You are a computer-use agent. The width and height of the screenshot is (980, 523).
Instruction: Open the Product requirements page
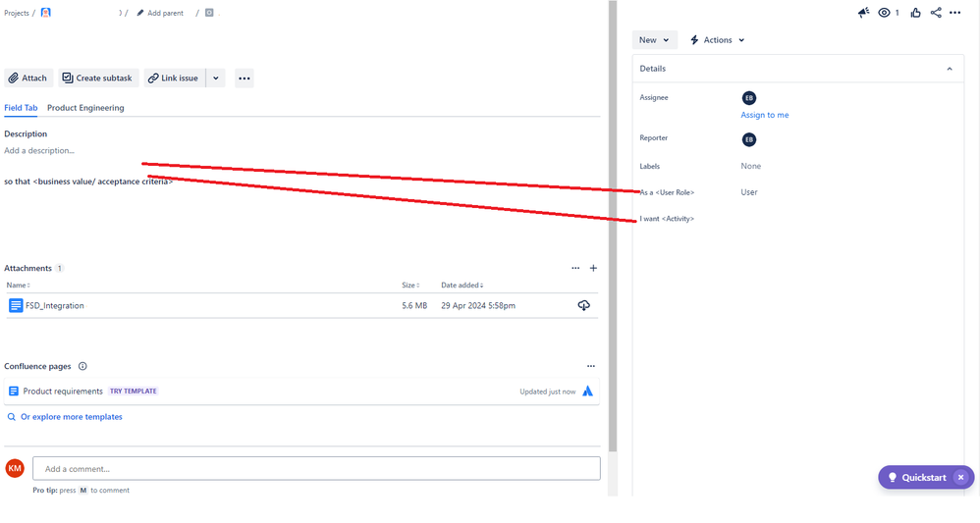coord(63,392)
